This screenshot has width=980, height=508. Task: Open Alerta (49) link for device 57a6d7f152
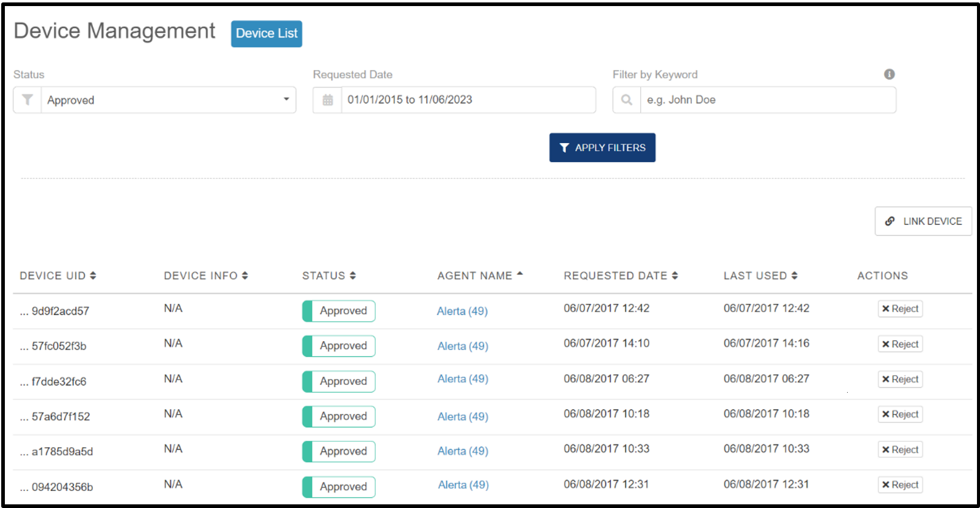point(463,416)
